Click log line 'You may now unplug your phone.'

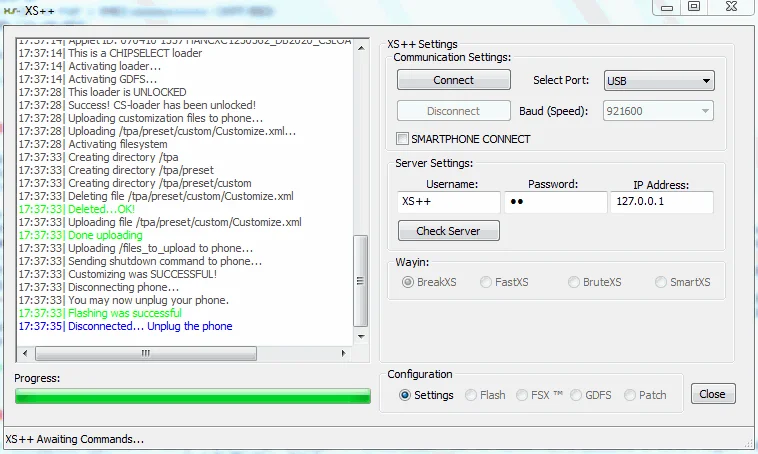(x=124, y=300)
